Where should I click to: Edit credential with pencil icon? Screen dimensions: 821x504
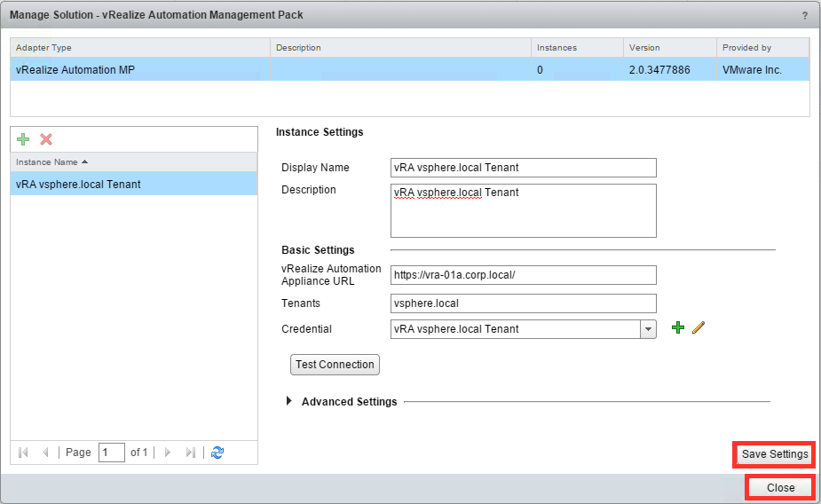[x=699, y=327]
